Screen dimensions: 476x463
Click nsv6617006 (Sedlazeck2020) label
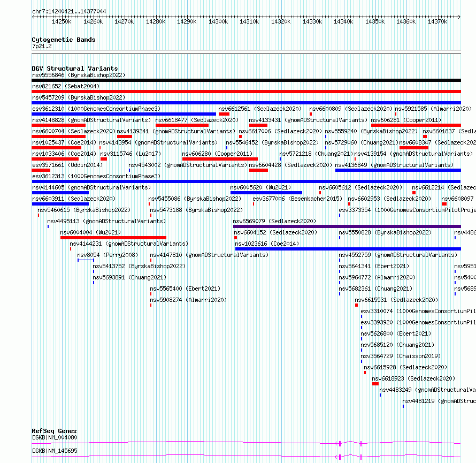pyautogui.click(x=280, y=131)
